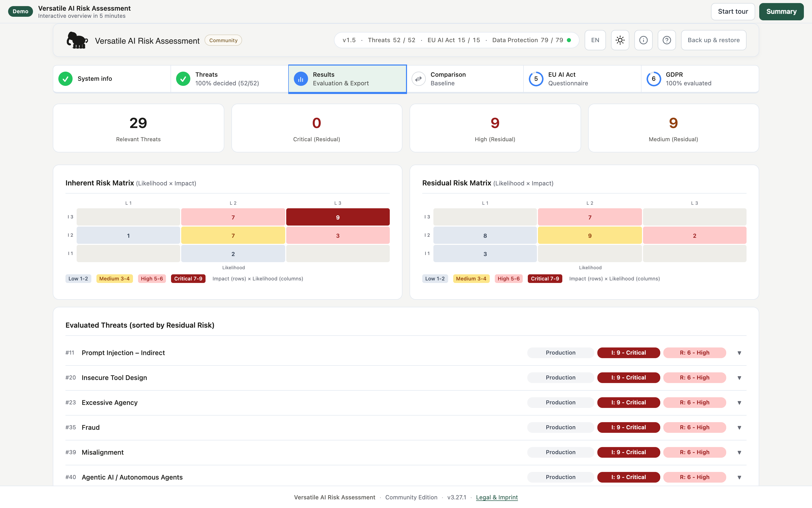Expand the Excessive Agency row arrow
The image size is (812, 508).
click(x=739, y=403)
